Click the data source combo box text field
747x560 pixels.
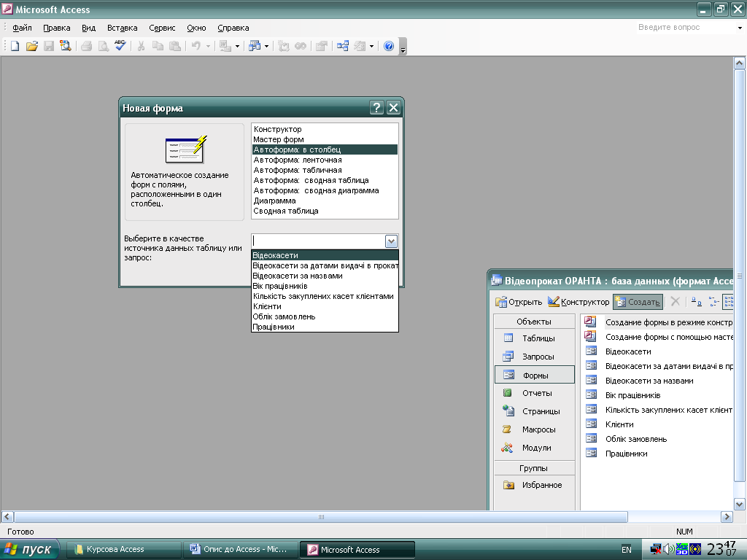318,241
